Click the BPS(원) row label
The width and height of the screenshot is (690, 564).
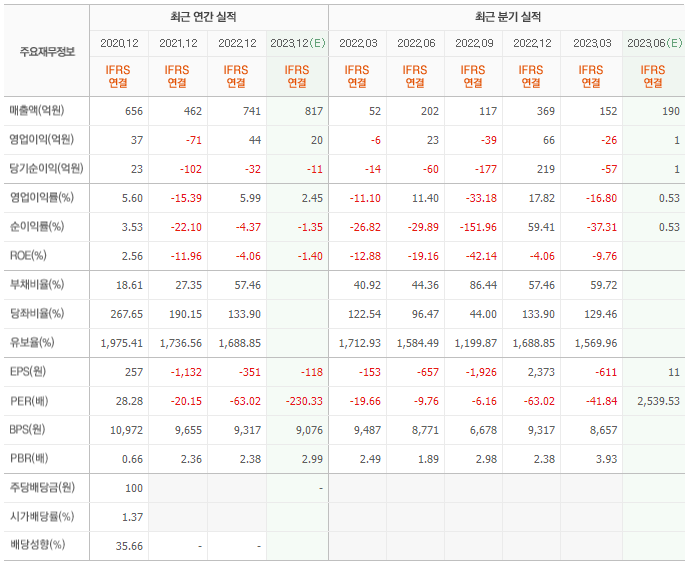pos(28,430)
